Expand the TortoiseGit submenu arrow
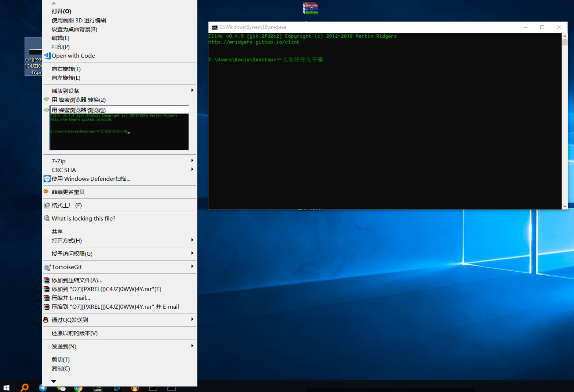This screenshot has height=392, width=574. pyautogui.click(x=192, y=266)
